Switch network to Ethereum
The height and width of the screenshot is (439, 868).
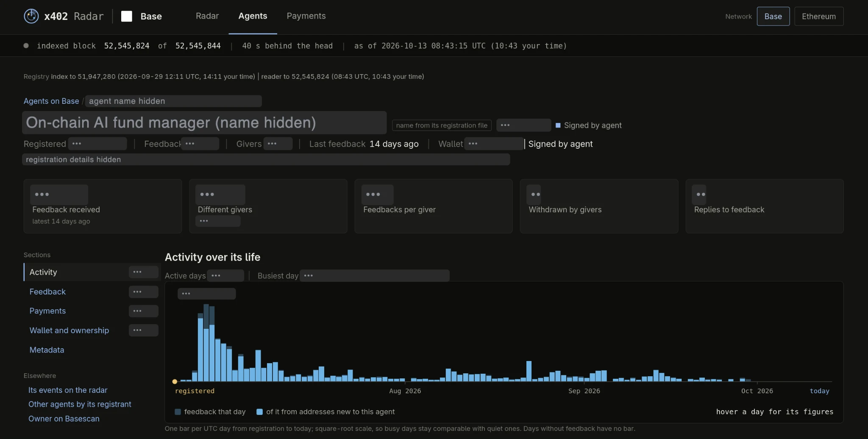[x=819, y=16]
